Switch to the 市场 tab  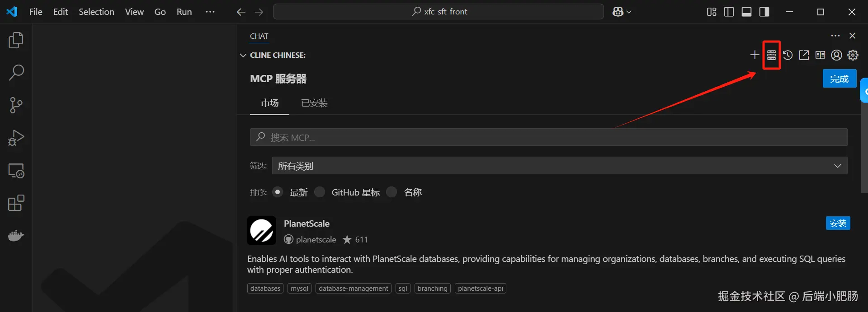(269, 103)
